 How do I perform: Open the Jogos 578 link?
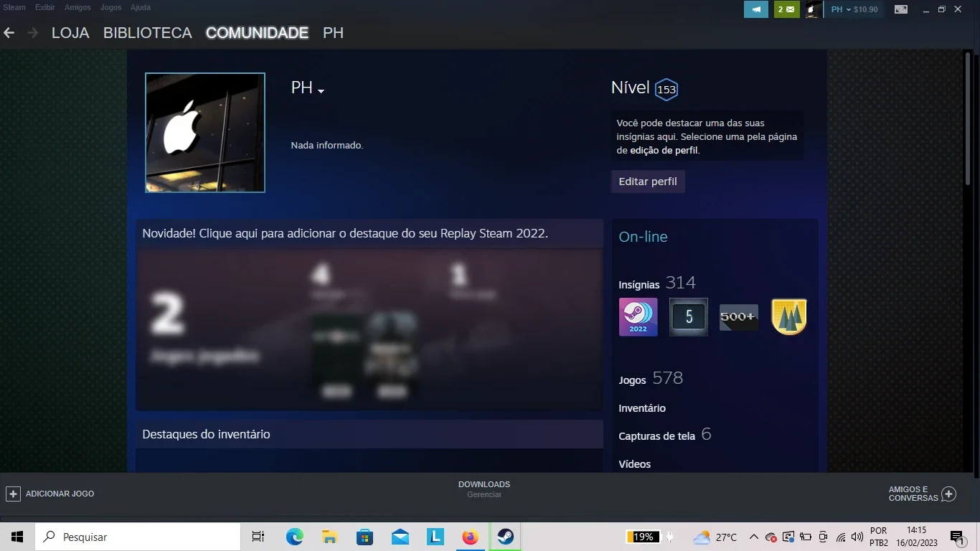click(x=651, y=378)
